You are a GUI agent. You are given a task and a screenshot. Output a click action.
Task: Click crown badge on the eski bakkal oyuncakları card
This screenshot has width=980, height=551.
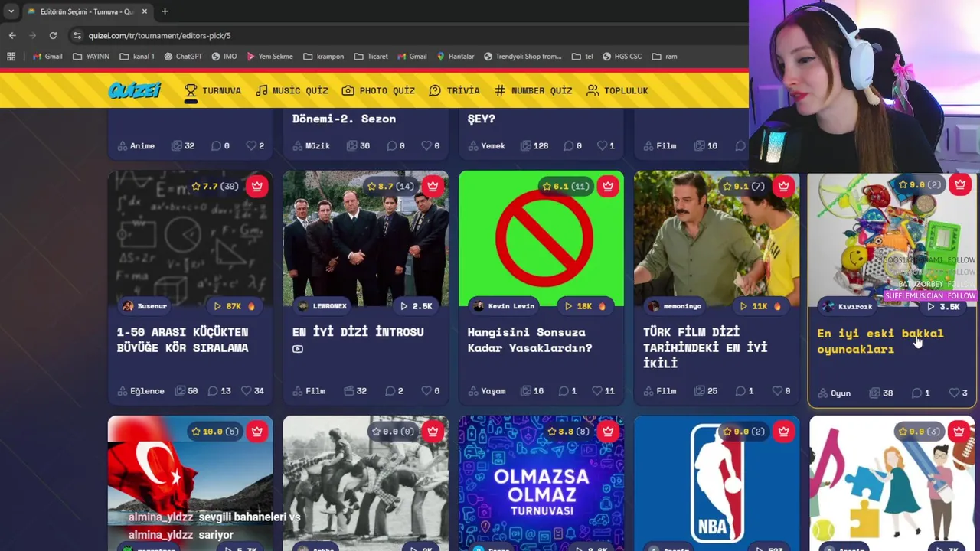tap(960, 184)
